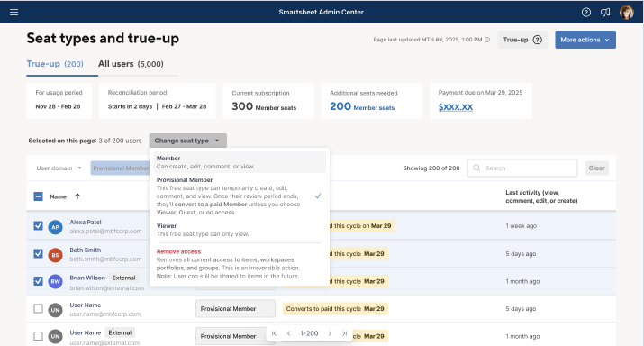Click the External tag beside Brian Wilson
The width and height of the screenshot is (644, 346).
(x=123, y=278)
